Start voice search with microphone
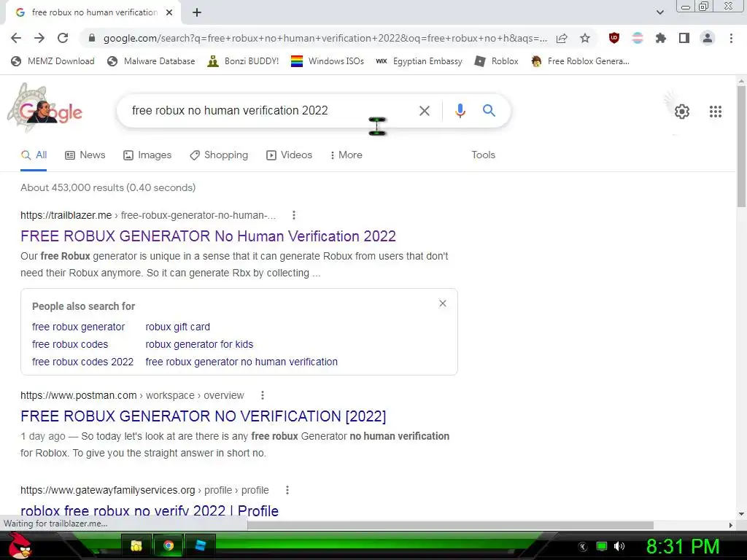The image size is (747, 560). click(460, 111)
